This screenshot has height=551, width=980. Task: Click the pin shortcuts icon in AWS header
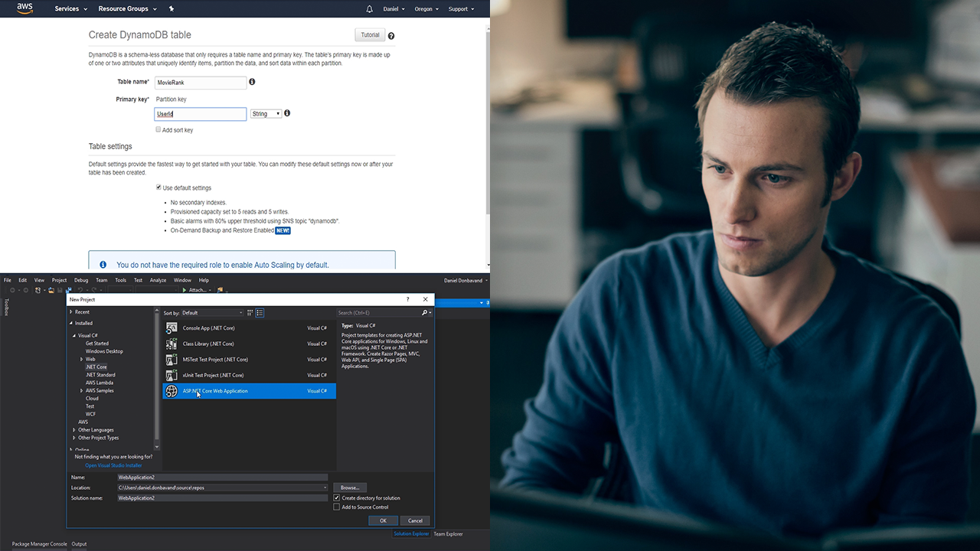pos(171,9)
